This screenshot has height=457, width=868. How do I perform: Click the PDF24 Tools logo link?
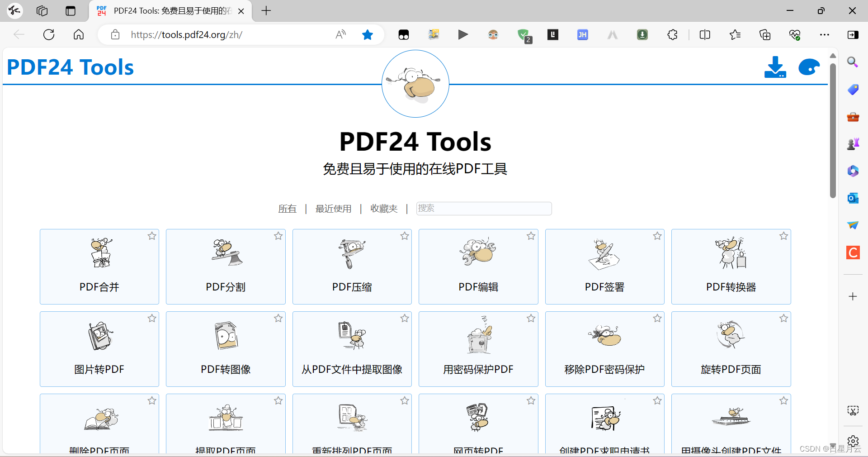[70, 67]
